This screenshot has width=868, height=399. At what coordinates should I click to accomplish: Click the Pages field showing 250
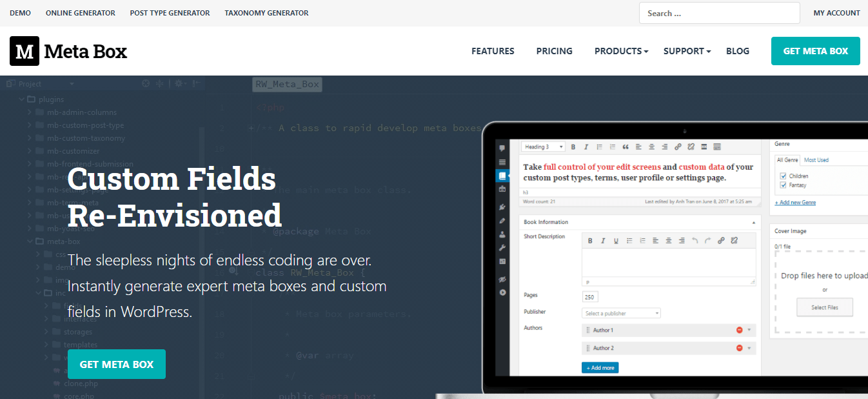[590, 297]
